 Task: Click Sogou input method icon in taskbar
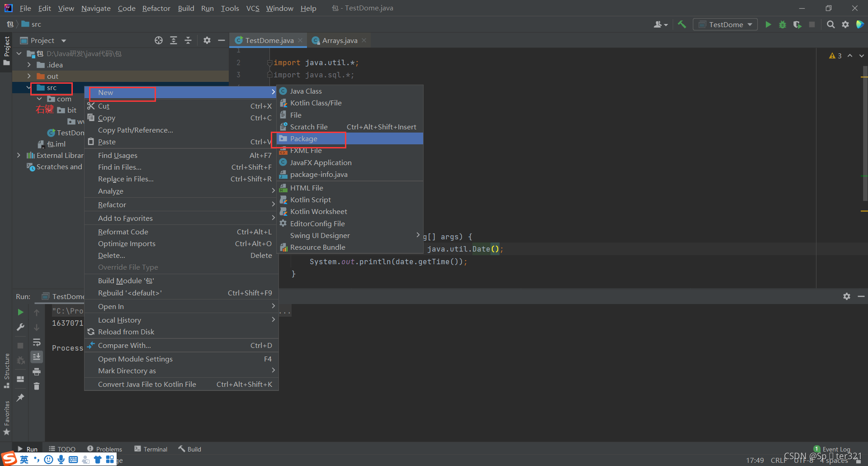click(9, 458)
